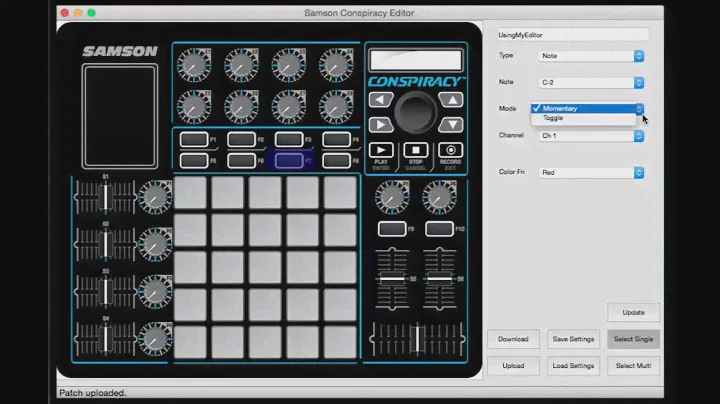Click the preset name text field
The height and width of the screenshot is (404, 720).
(573, 34)
